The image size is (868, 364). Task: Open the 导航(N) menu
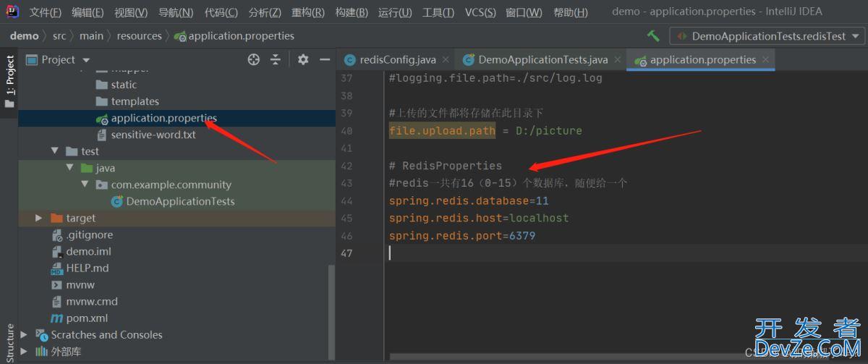[x=176, y=12]
